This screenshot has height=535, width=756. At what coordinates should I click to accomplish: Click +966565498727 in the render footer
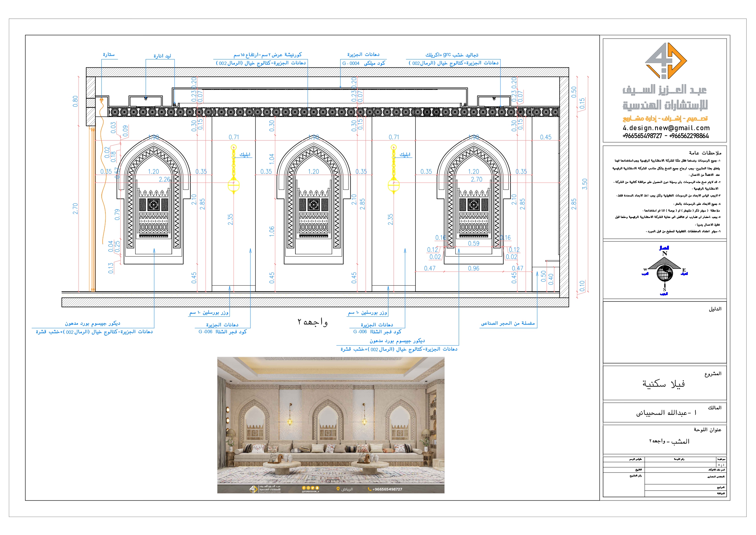coord(387,489)
